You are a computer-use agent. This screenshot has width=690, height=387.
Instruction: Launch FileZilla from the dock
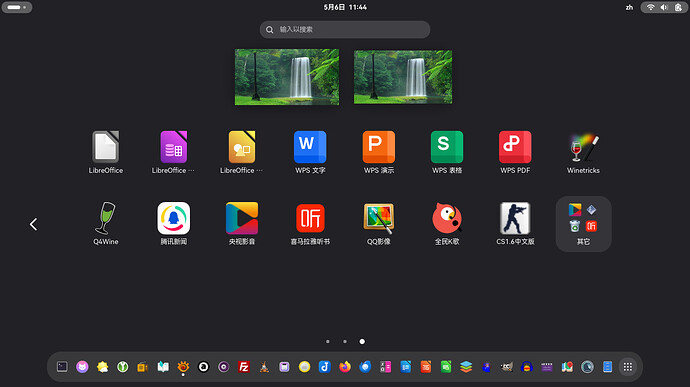click(244, 366)
